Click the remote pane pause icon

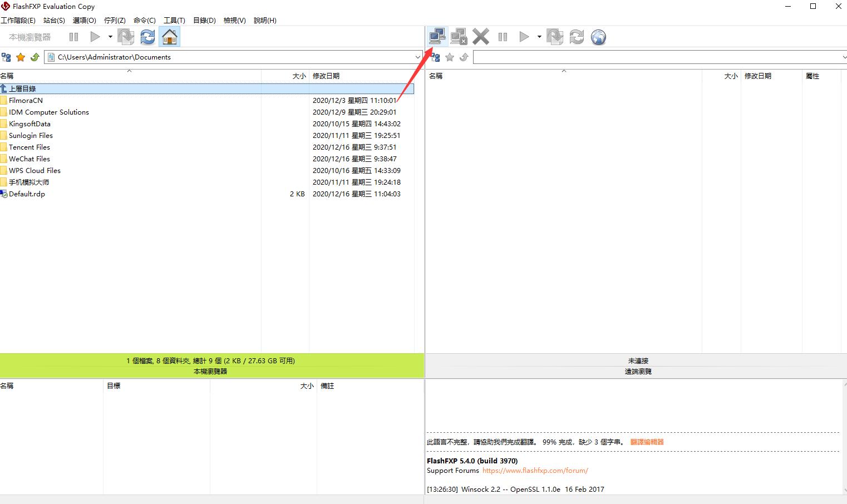point(503,37)
